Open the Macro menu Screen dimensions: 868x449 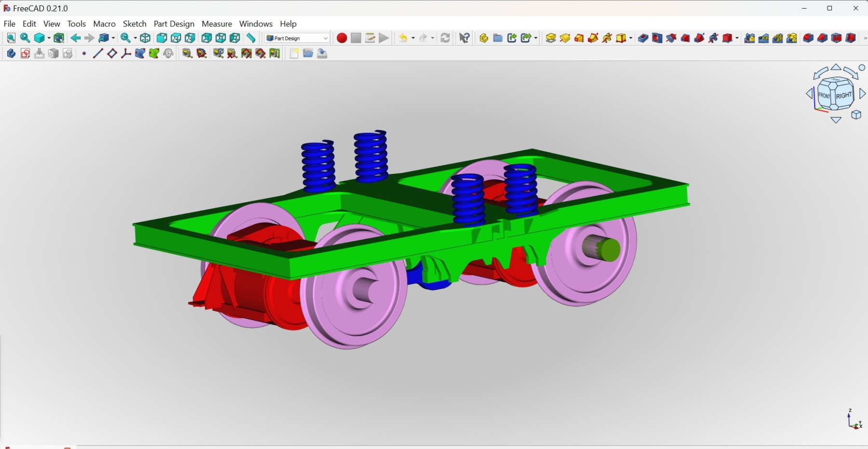click(x=105, y=24)
